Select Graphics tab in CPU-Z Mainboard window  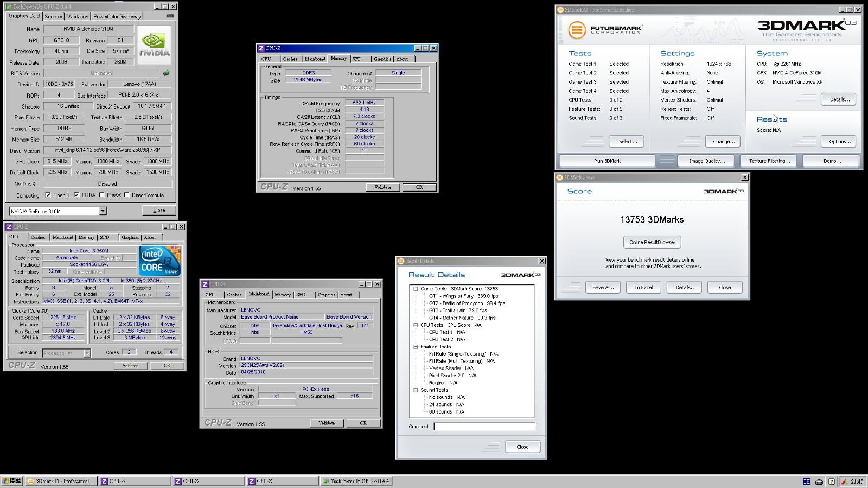click(x=327, y=295)
